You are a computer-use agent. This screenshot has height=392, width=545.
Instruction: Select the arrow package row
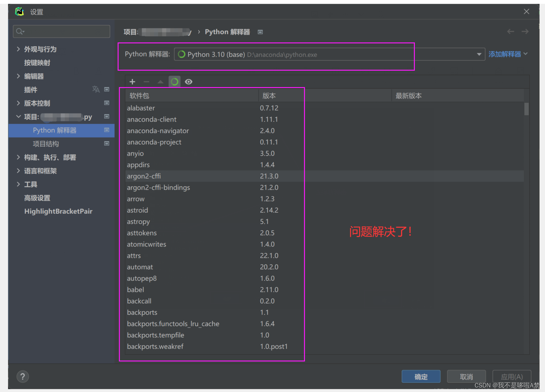coord(325,199)
